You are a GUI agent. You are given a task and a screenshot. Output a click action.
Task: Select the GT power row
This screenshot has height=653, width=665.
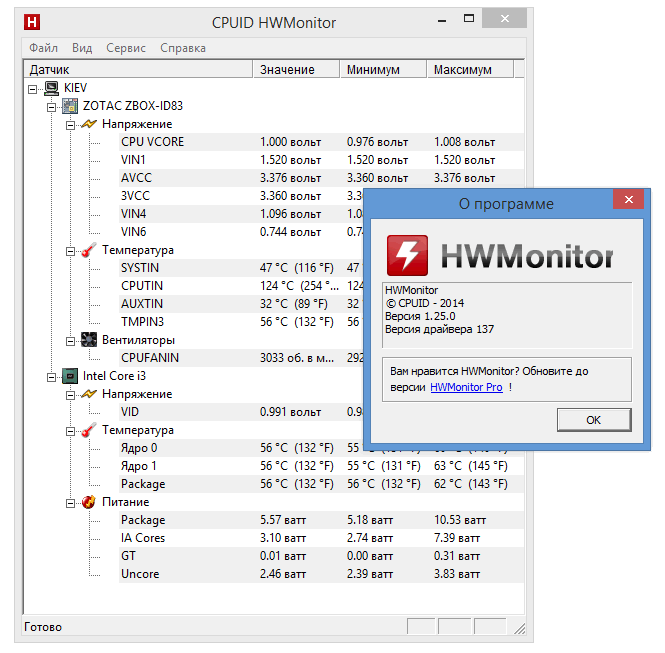point(321,556)
